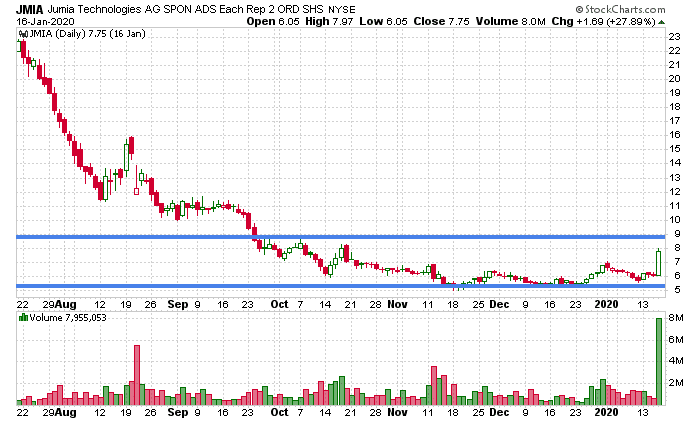Click the tall green candle peaking near 16 in August
This screenshot has width=700, height=421.
pos(126,156)
